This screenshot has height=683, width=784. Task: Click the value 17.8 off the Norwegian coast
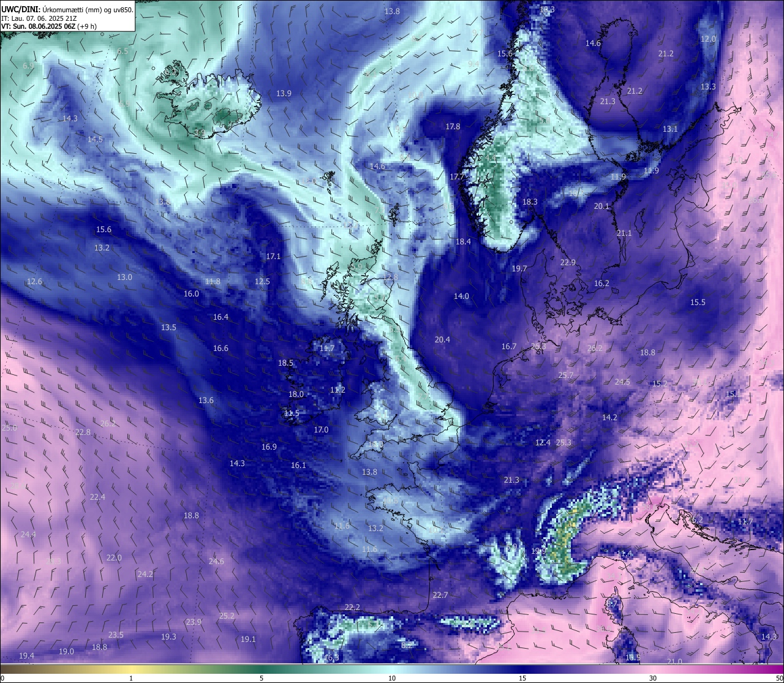[x=453, y=127]
